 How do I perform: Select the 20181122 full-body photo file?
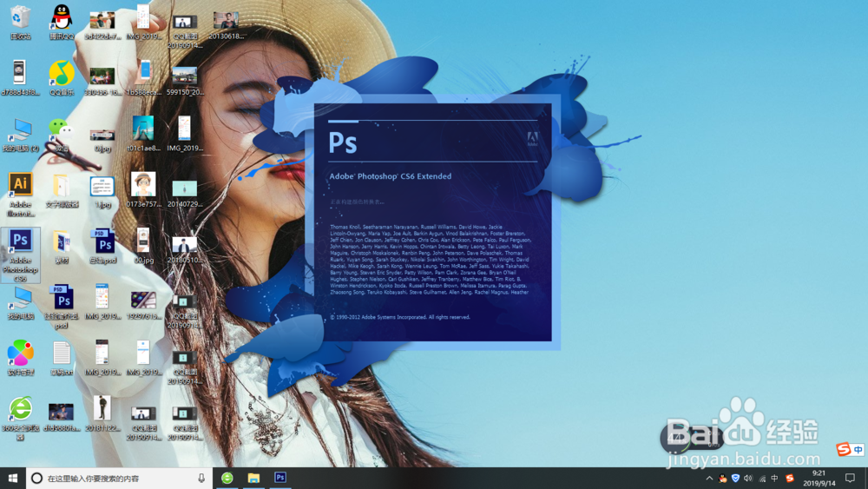pyautogui.click(x=102, y=413)
